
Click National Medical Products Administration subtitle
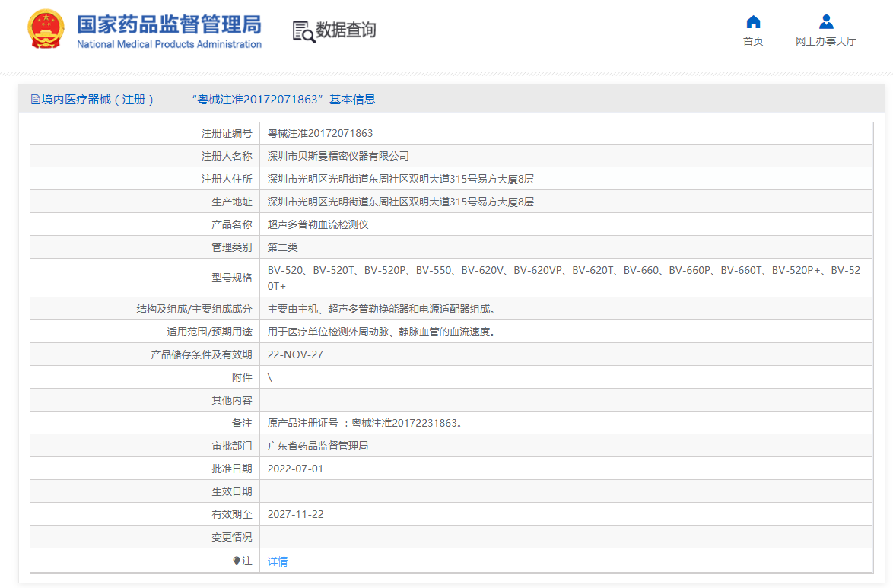point(169,44)
